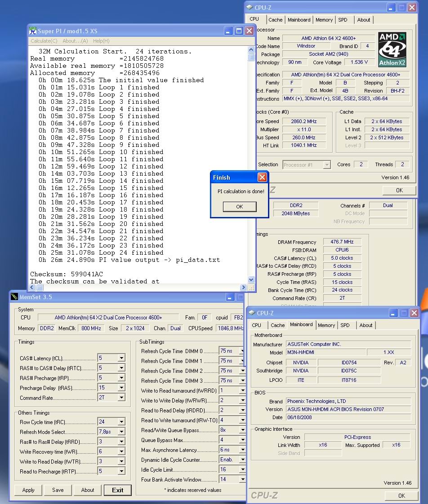Expand Max. Asynchrone Latency dropdown
This screenshot has height=504, width=428.
click(x=243, y=450)
